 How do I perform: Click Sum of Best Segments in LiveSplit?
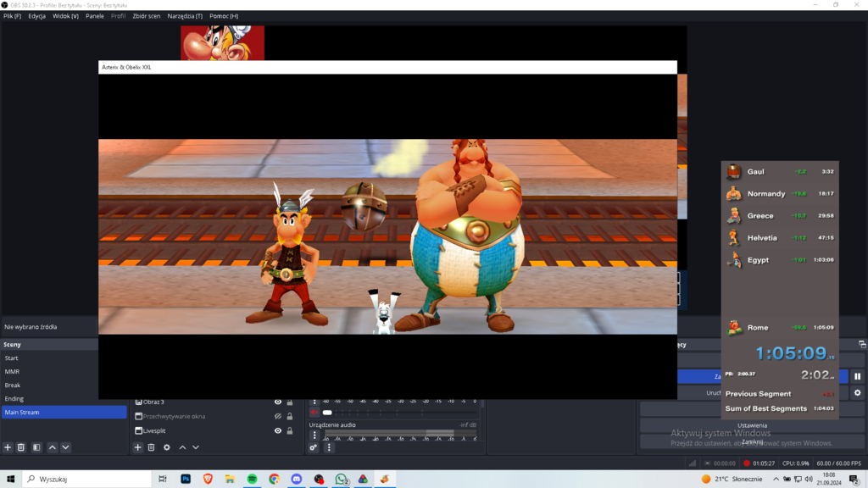coord(780,408)
